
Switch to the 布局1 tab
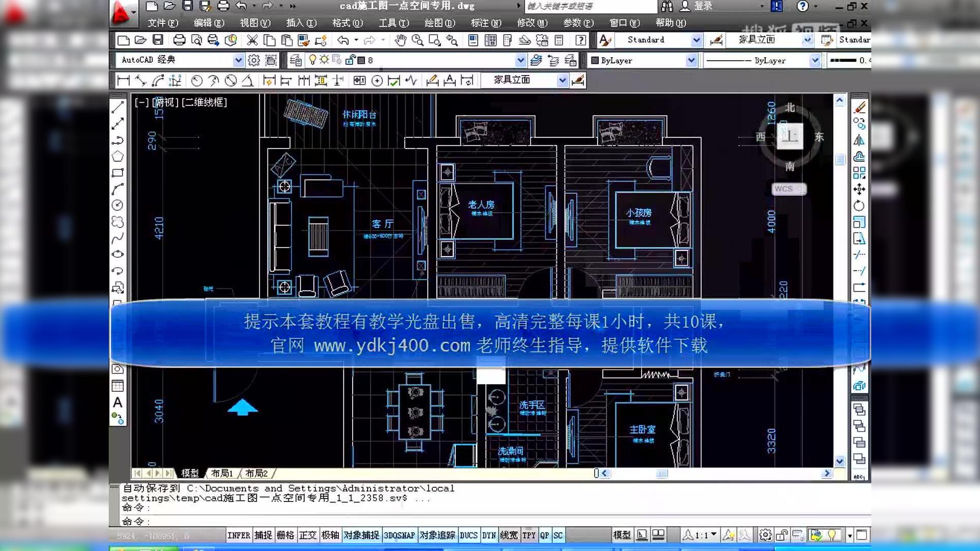click(x=222, y=473)
